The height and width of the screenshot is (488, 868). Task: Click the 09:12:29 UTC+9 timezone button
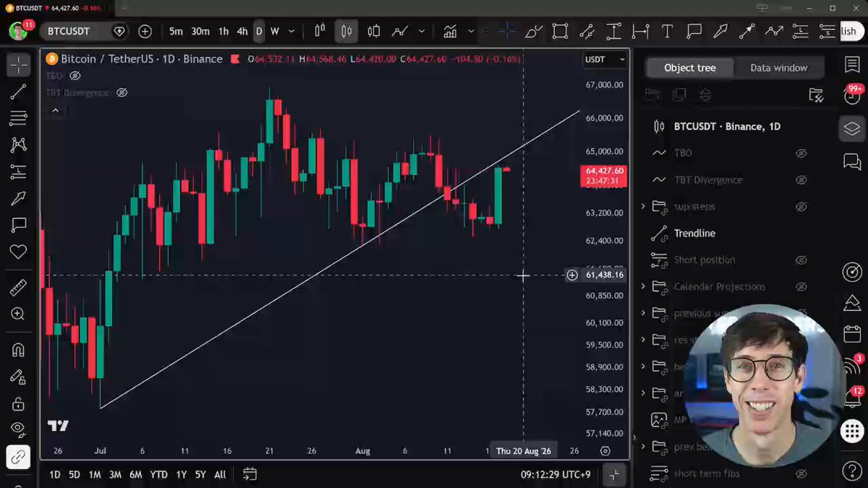(555, 475)
